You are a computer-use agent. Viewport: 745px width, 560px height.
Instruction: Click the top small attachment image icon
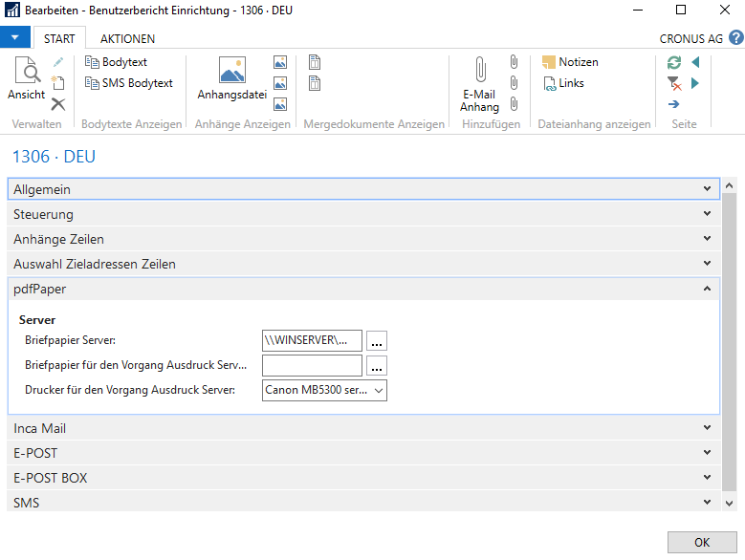point(280,62)
